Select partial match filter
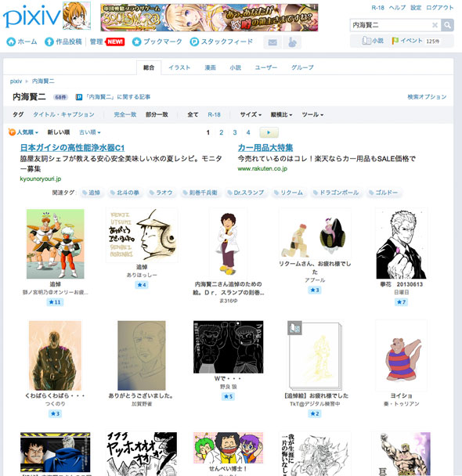This screenshot has height=476, width=462. (x=157, y=114)
